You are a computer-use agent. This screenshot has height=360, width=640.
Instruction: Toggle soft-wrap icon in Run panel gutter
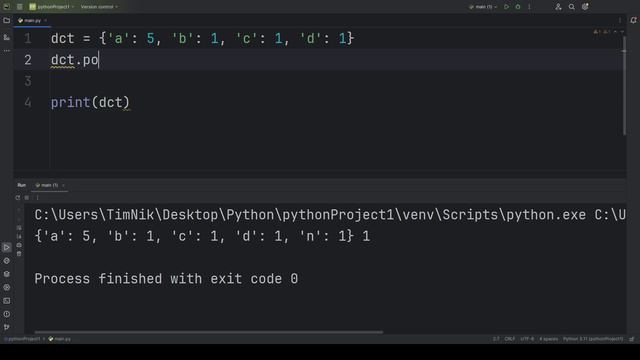[19, 228]
